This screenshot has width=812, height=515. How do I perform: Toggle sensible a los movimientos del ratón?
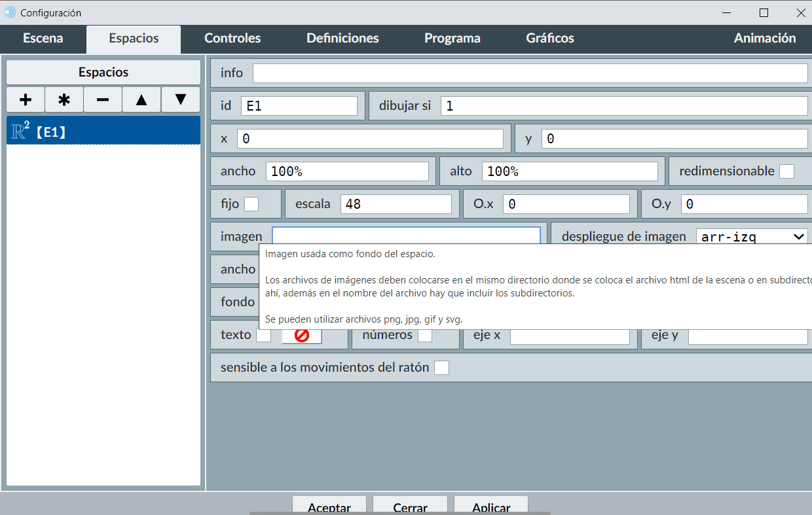click(x=442, y=368)
